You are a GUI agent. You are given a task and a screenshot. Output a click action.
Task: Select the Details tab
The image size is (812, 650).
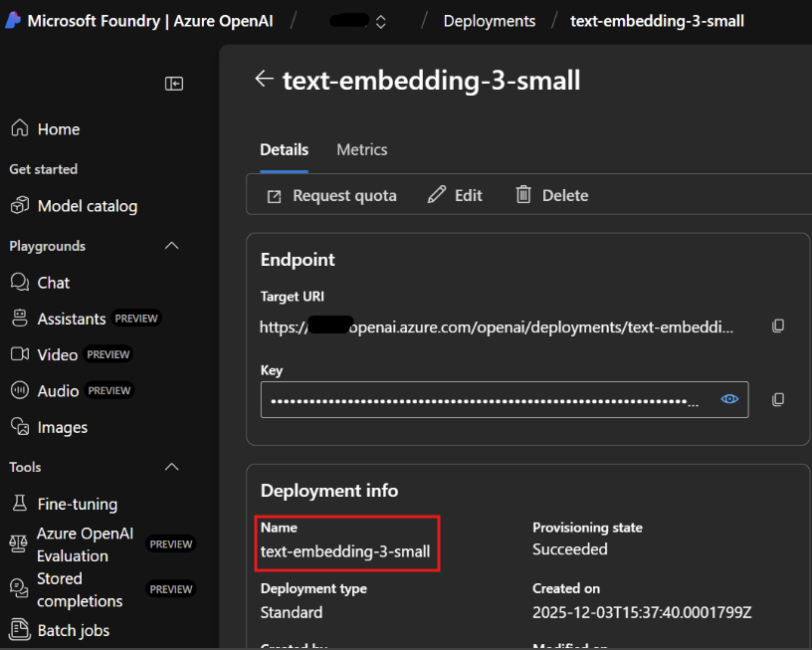pyautogui.click(x=284, y=149)
